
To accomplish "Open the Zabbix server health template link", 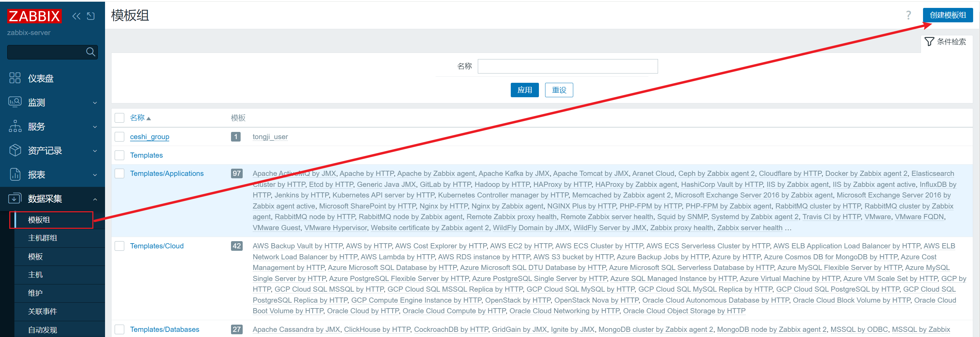I will point(749,228).
